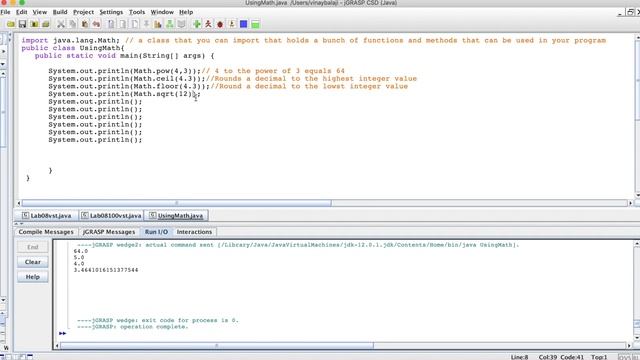This screenshot has width=640, height=360.
Task: Run program with red runner icon
Action: (208, 24)
